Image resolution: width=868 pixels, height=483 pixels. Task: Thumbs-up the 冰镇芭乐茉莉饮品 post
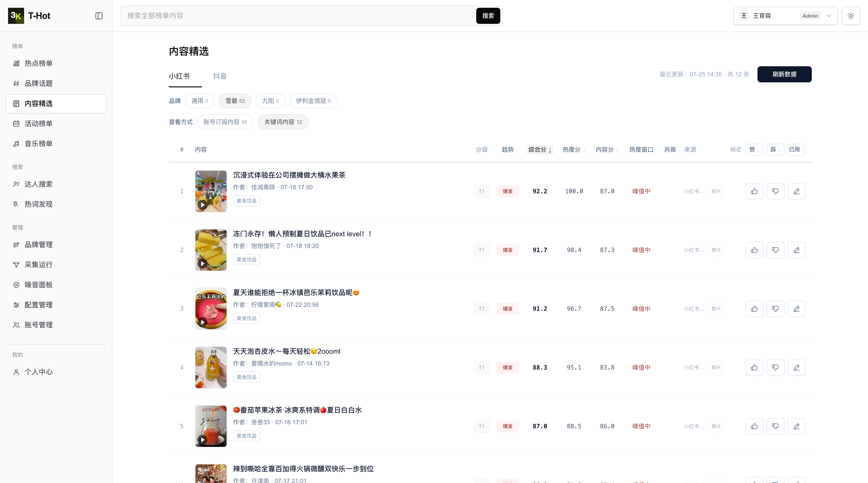[x=754, y=309]
